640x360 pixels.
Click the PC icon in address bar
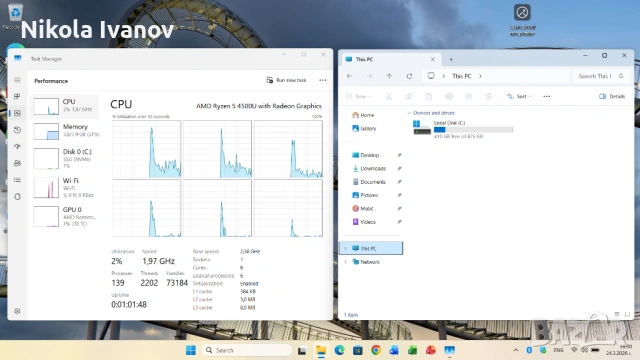coord(431,76)
